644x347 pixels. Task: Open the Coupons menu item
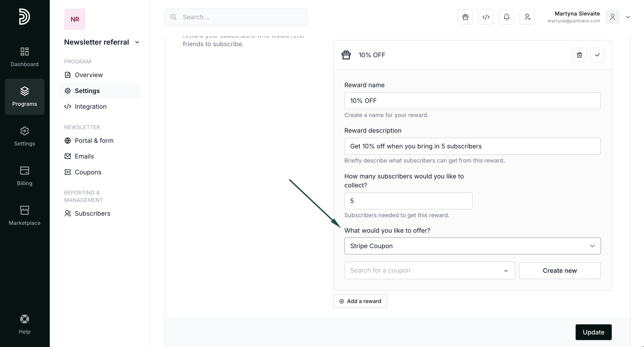tap(88, 172)
